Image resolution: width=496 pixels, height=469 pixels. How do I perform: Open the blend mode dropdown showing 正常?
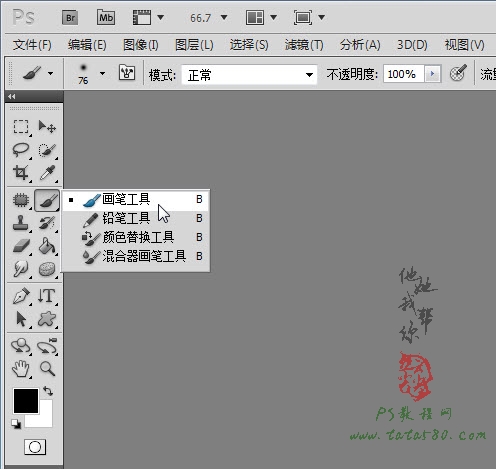point(249,75)
